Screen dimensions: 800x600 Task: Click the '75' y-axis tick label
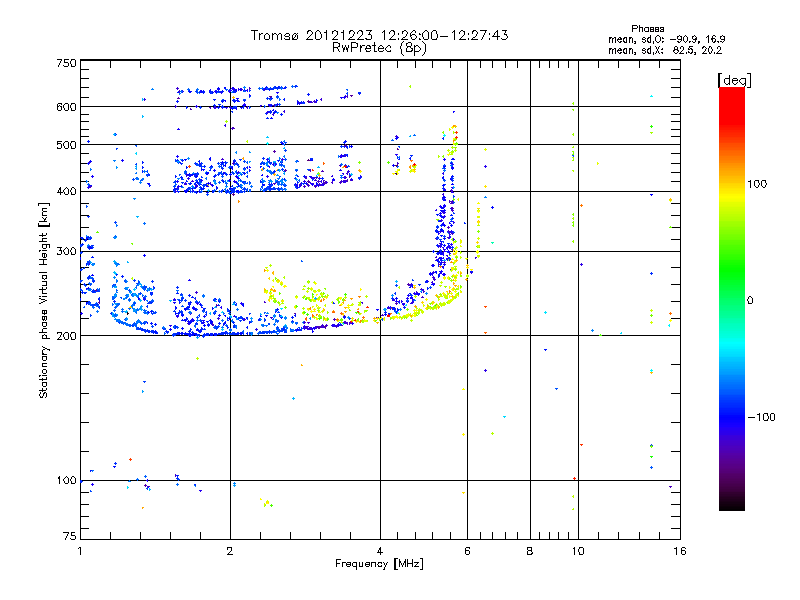[x=70, y=536]
